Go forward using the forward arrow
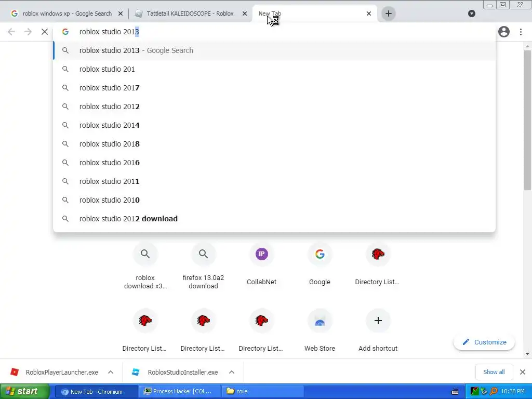532x399 pixels. pos(28,32)
